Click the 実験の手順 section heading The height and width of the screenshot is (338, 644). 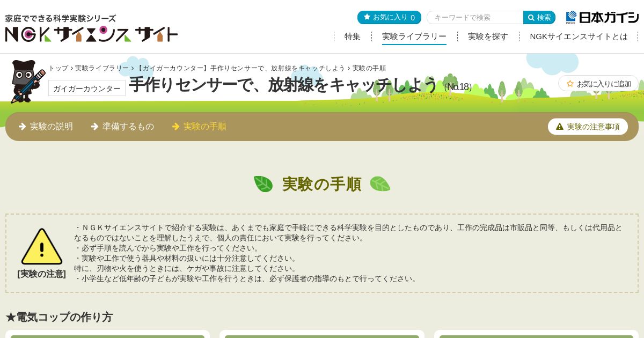coord(321,184)
